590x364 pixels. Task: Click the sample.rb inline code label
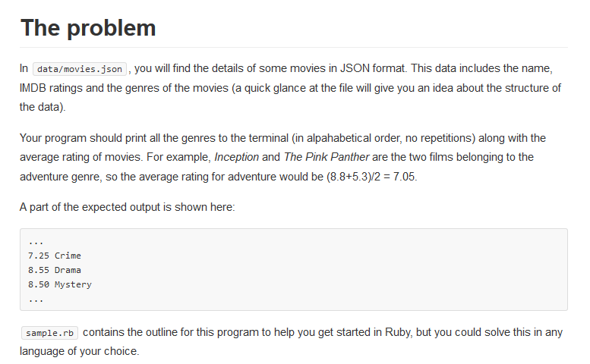pyautogui.click(x=49, y=333)
